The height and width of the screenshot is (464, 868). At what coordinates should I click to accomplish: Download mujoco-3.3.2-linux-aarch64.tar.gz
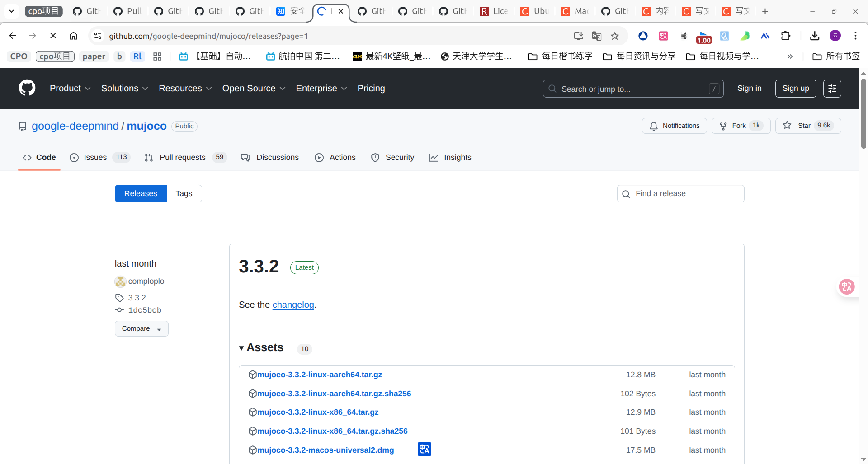tap(320, 375)
